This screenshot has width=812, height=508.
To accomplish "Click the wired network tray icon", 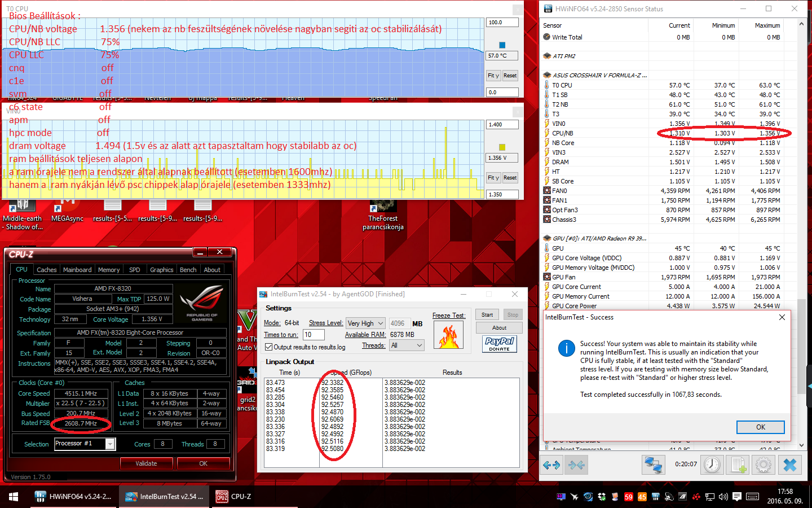I will [710, 497].
